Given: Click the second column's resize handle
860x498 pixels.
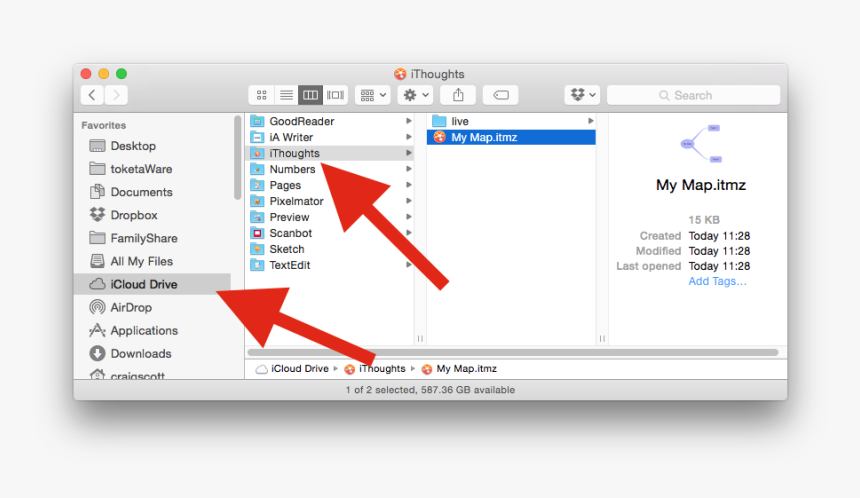Looking at the screenshot, I should (x=602, y=339).
